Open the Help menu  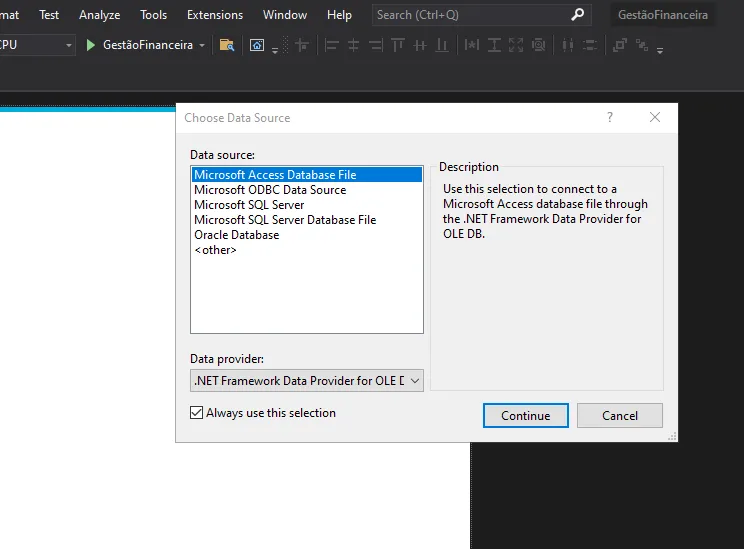coord(339,15)
